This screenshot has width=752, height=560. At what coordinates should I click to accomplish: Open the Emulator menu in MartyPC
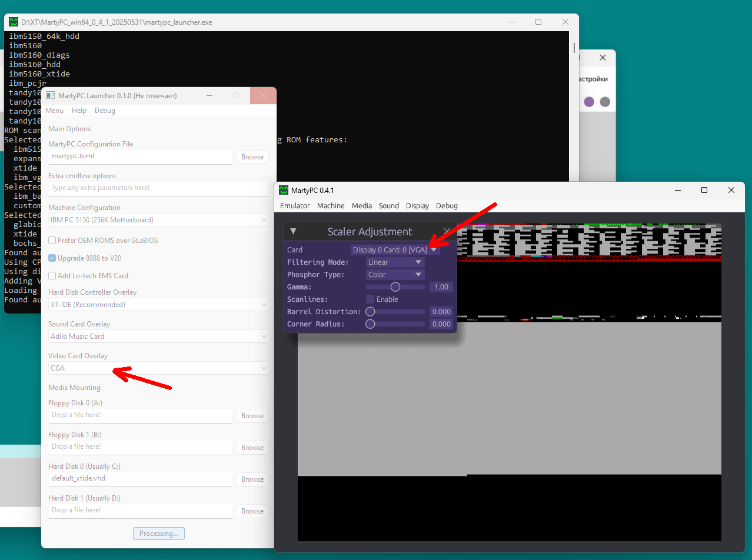tap(295, 206)
